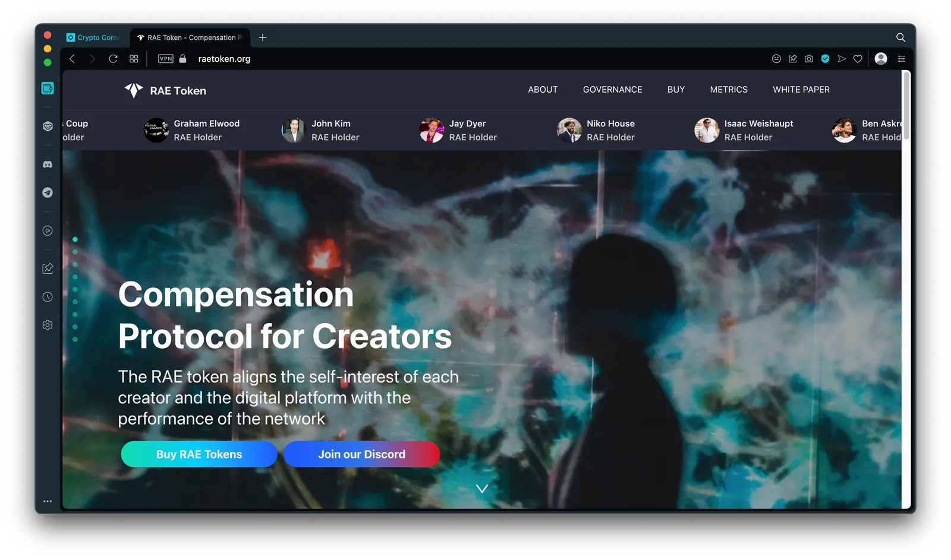
Task: Click the three-dot sidebar setup menu
Action: pos(48,501)
